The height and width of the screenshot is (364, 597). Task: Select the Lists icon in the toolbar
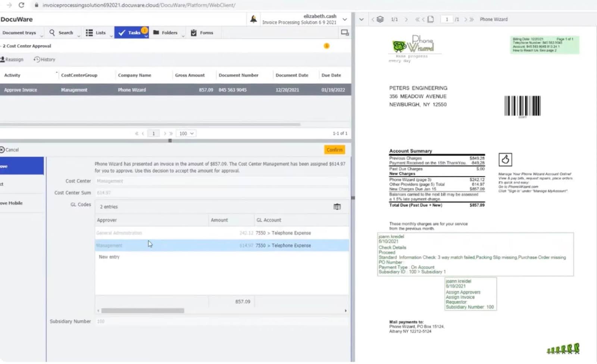(x=89, y=33)
